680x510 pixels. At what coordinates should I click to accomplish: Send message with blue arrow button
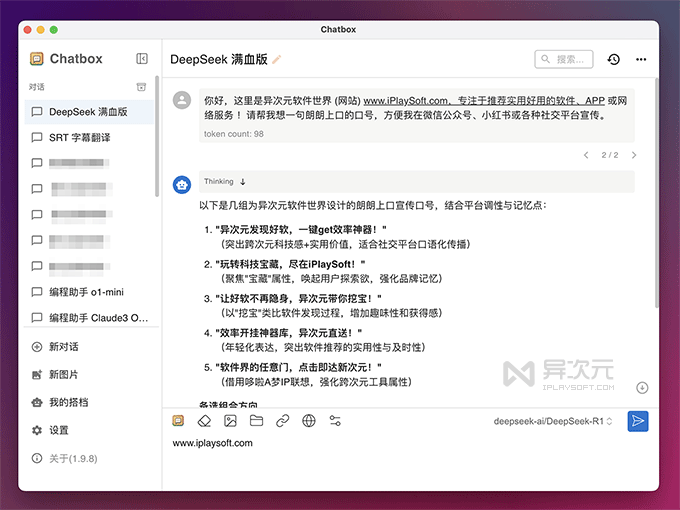click(x=638, y=421)
